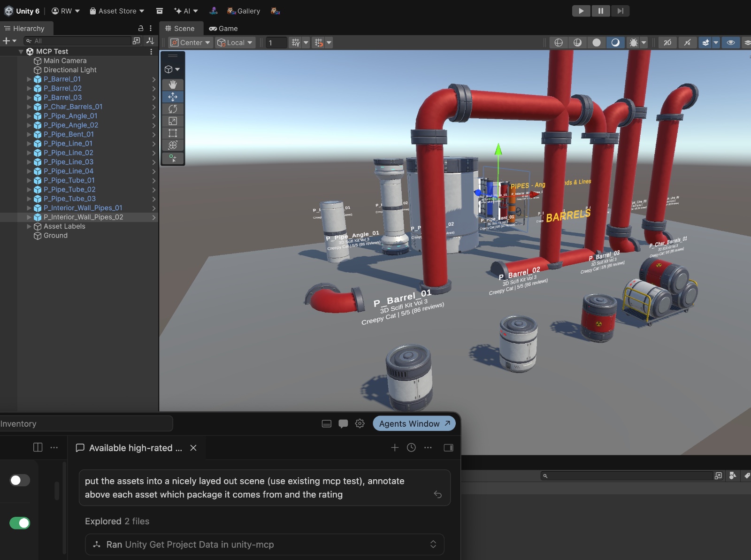The width and height of the screenshot is (751, 560).
Task: Toggle the grid visibility button
Action: click(296, 43)
